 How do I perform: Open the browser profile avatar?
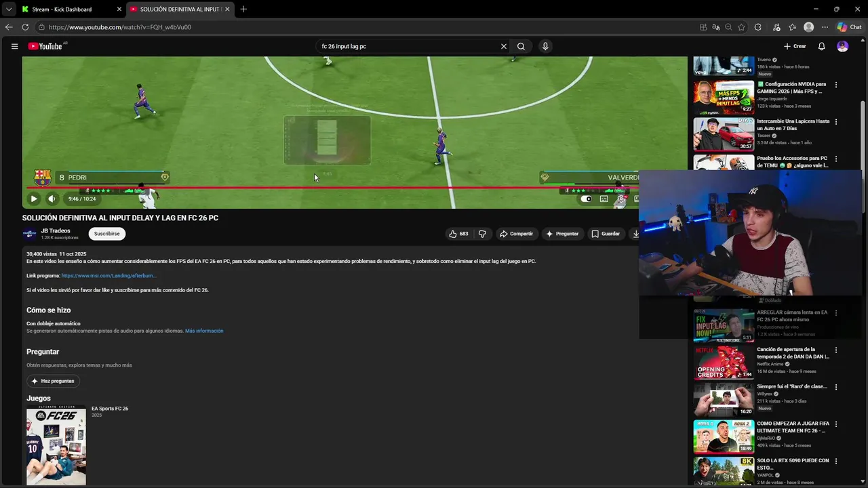pos(808,27)
